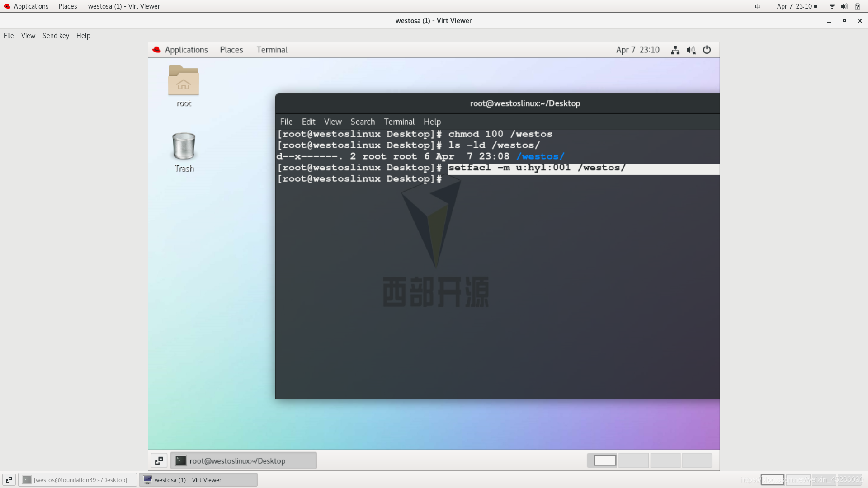Select the Help menu in terminal
868x488 pixels.
click(432, 122)
